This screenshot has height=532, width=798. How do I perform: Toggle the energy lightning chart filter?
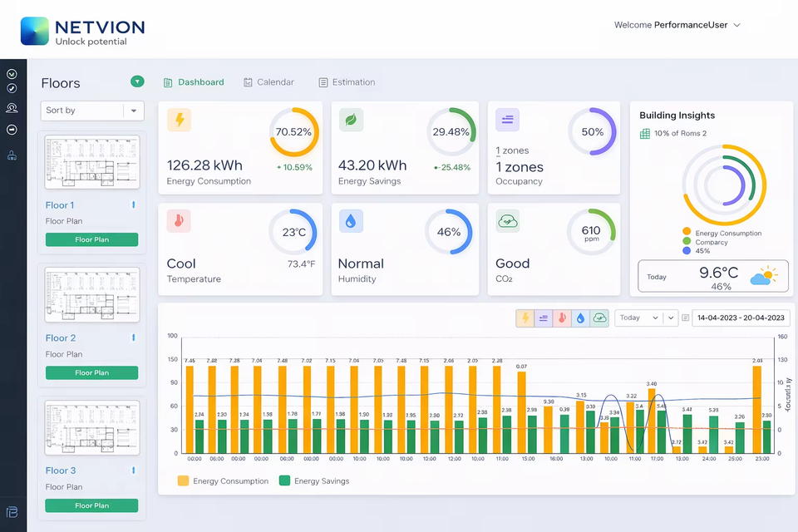click(x=525, y=318)
